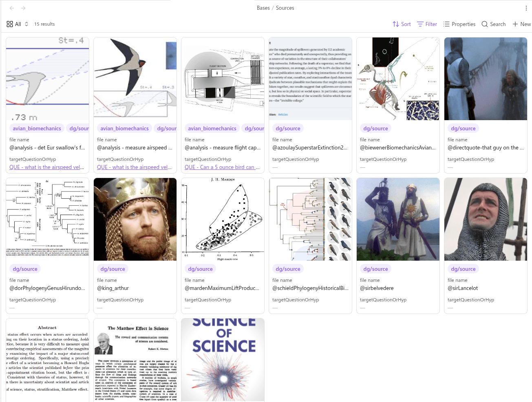Open the Filter options
Image resolution: width=532 pixels, height=402 pixels.
click(427, 24)
